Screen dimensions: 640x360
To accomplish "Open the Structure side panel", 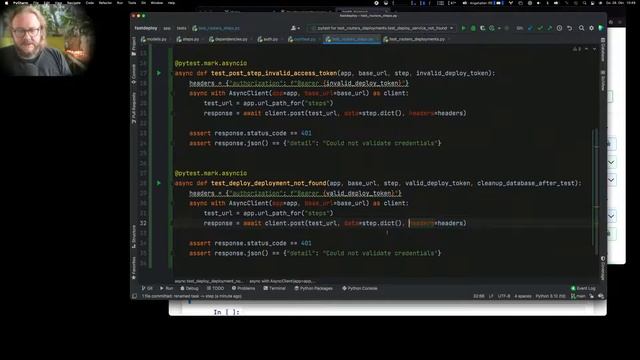I will pyautogui.click(x=133, y=237).
